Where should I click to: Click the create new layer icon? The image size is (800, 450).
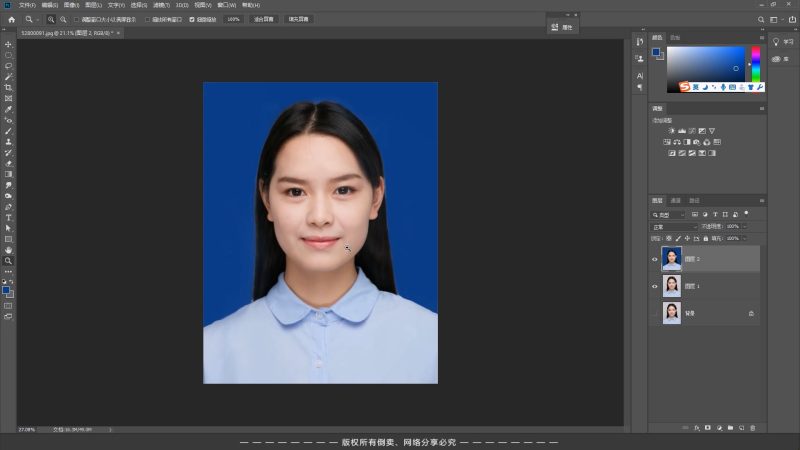tap(741, 427)
